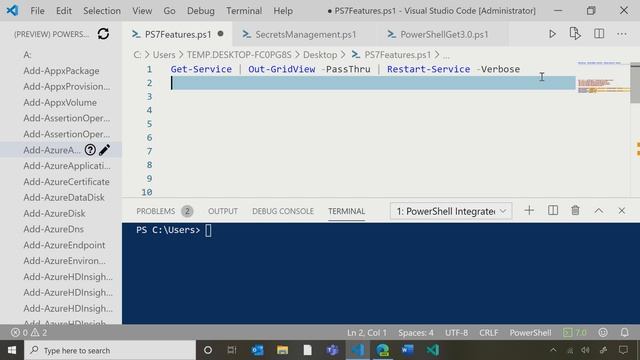Refresh the PowerShell command explorer list
The width and height of the screenshot is (640, 360).
pyautogui.click(x=103, y=34)
